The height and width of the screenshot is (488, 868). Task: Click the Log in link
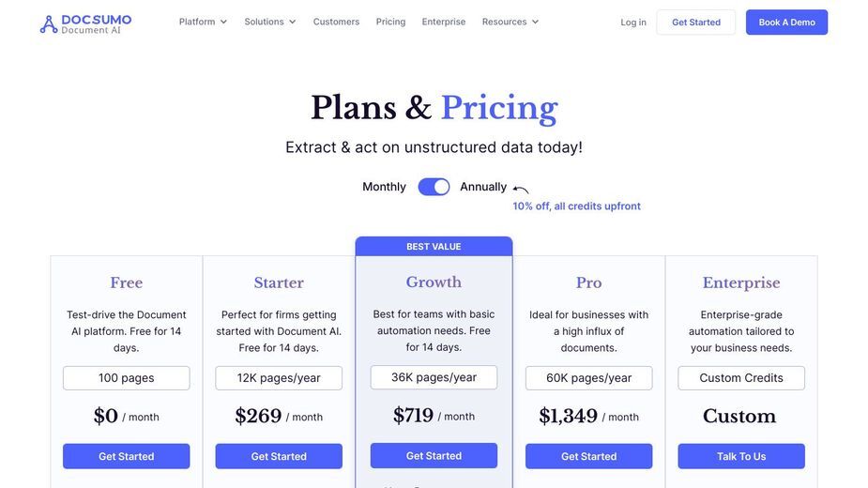[x=633, y=23]
